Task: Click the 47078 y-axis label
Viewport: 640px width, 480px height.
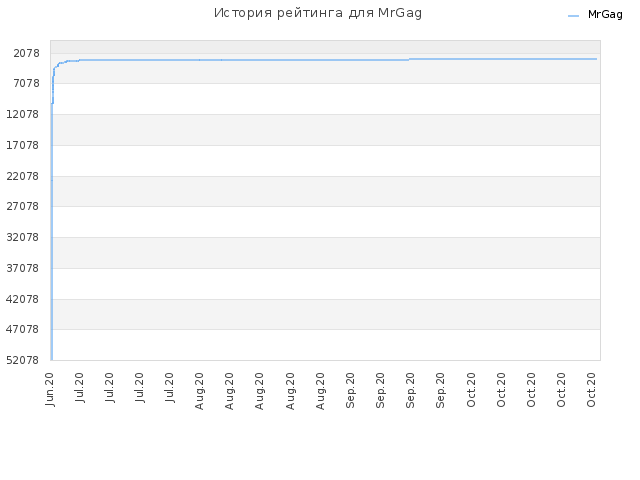Action: [x=23, y=329]
